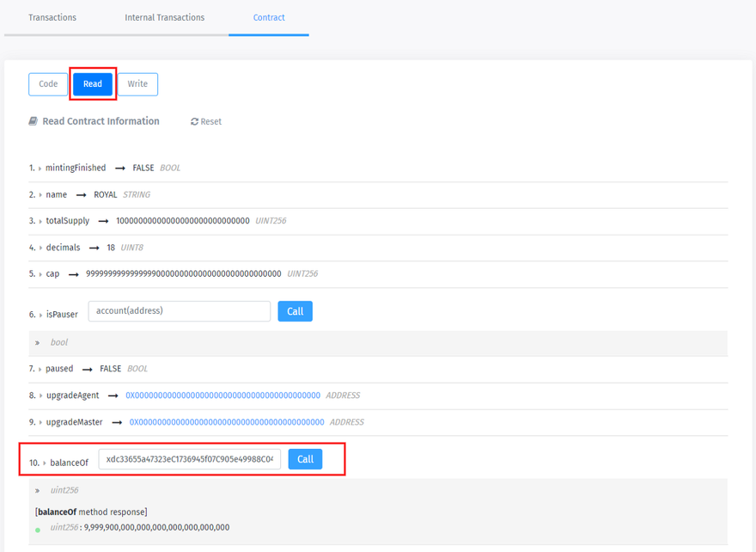Expand the cap row arrow
The width and height of the screenshot is (756, 552).
click(40, 274)
